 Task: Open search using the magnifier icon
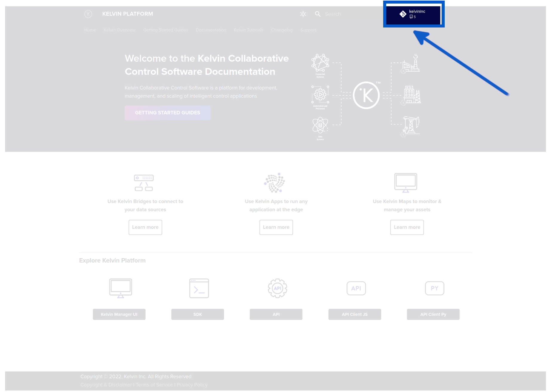click(x=317, y=14)
